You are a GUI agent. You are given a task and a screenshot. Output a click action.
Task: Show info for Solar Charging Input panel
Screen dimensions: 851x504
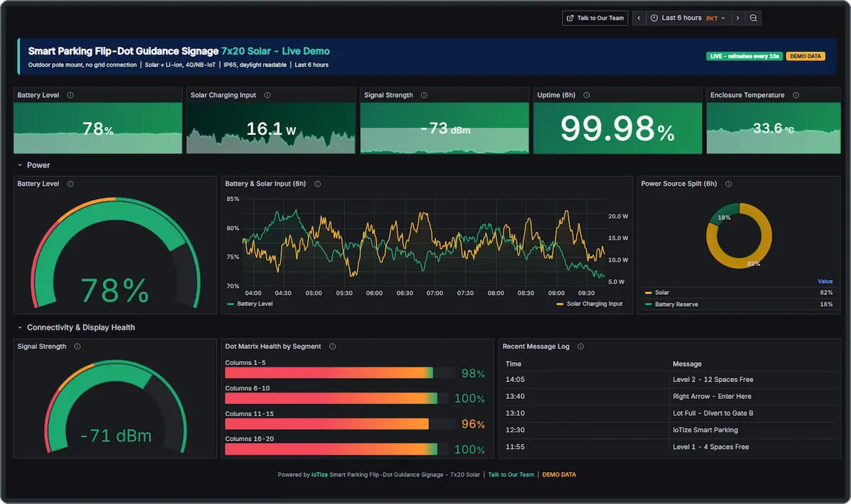(x=267, y=95)
